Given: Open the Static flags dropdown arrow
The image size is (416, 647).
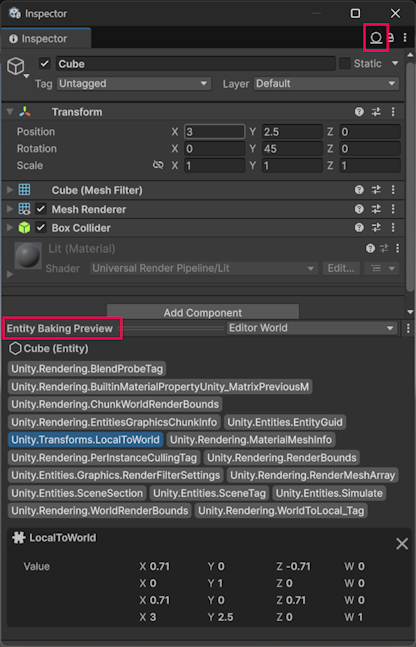Looking at the screenshot, I should [395, 64].
